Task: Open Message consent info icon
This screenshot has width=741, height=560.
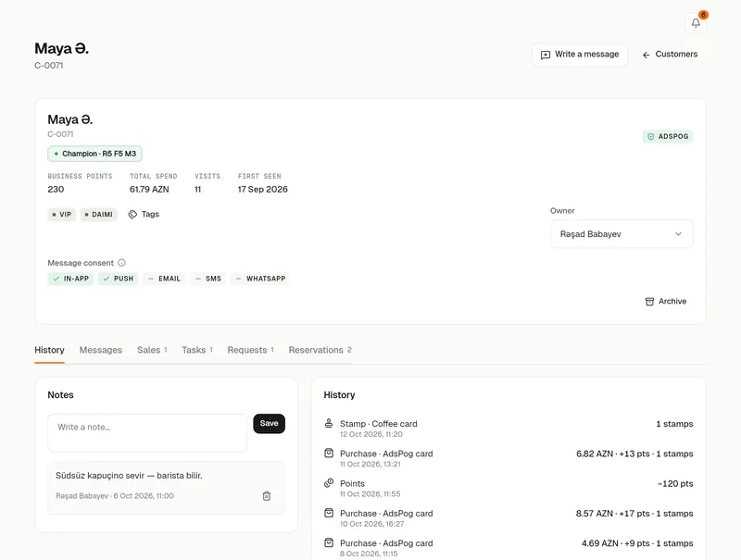Action: tap(121, 263)
